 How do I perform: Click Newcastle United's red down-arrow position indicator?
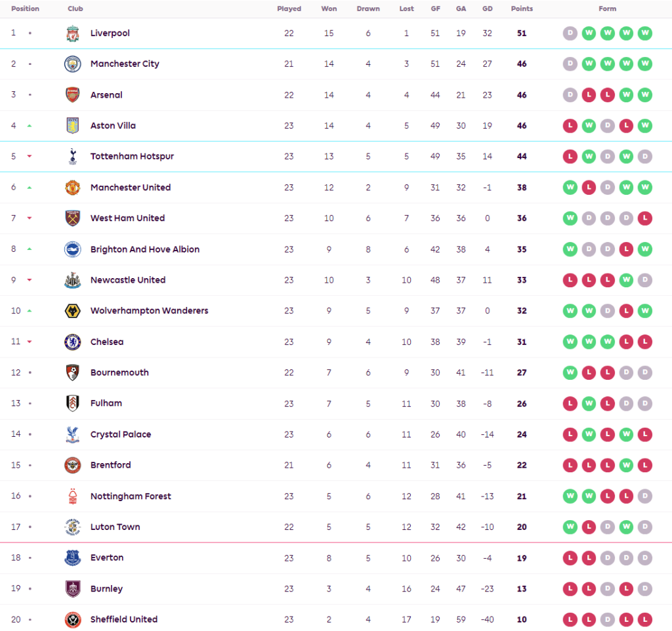[x=30, y=280]
